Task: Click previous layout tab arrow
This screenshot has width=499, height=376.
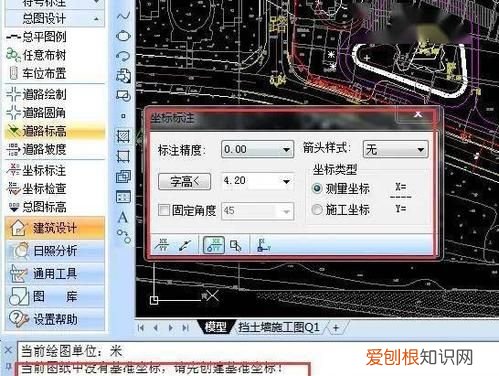Action: 156,328
